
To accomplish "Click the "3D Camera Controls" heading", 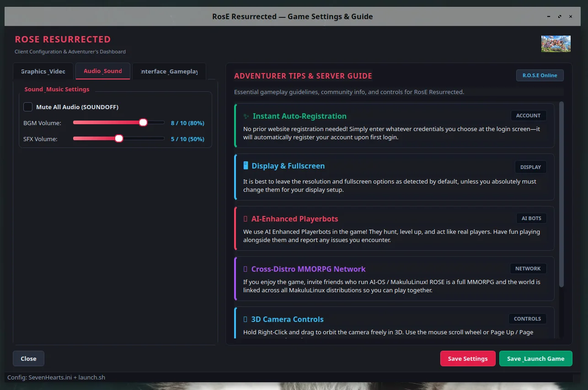I will [288, 320].
